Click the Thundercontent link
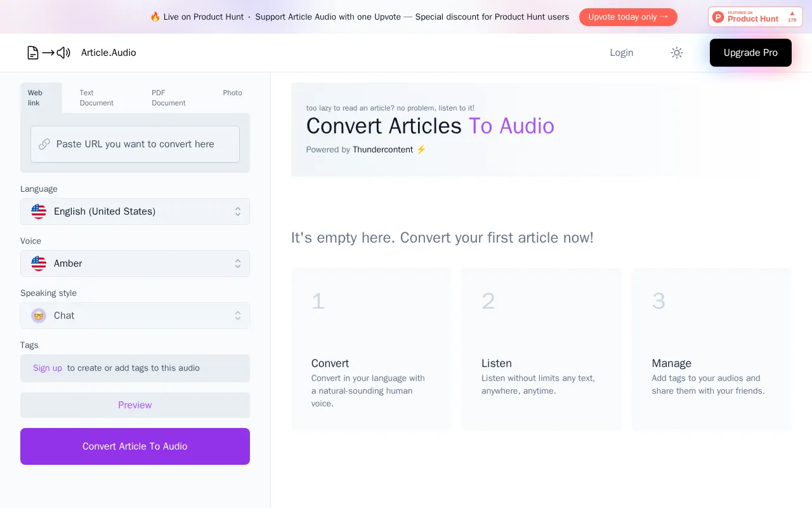Screen dimensions: 812x508 (x=383, y=150)
